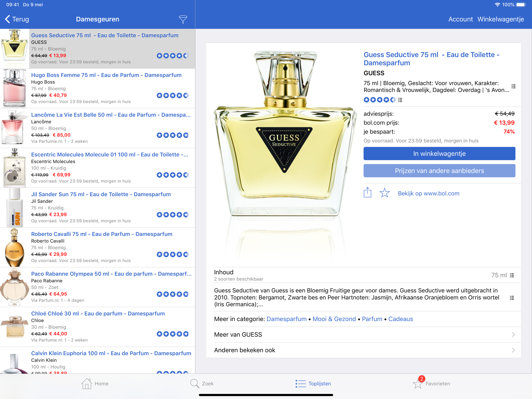This screenshot has height=399, width=532.
Task: Select Paco Rabanne Olympea 50 ml listing
Action: point(97,287)
